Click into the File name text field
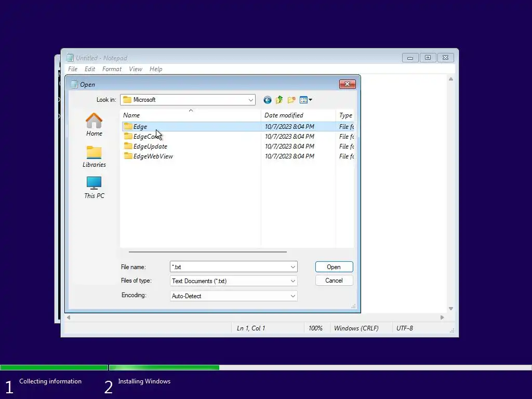This screenshot has width=532, height=399. pyautogui.click(x=230, y=267)
